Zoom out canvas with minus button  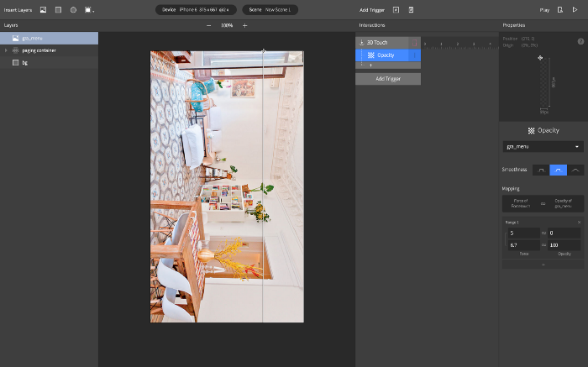point(209,25)
